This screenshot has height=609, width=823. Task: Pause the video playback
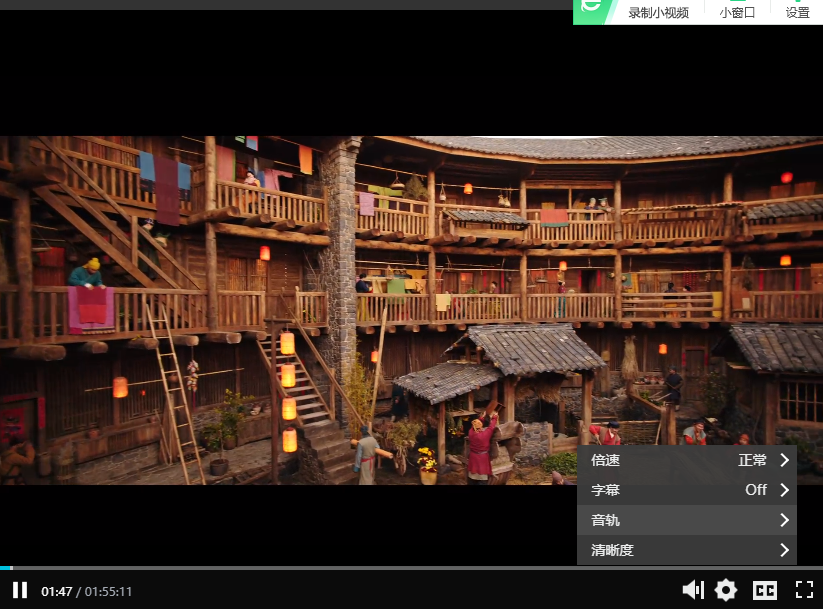pos(20,590)
